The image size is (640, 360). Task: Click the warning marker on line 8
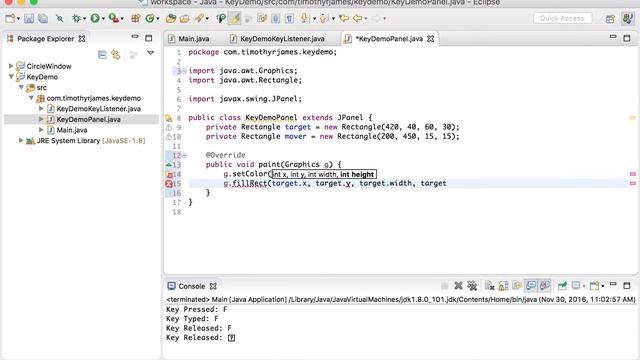click(169, 118)
